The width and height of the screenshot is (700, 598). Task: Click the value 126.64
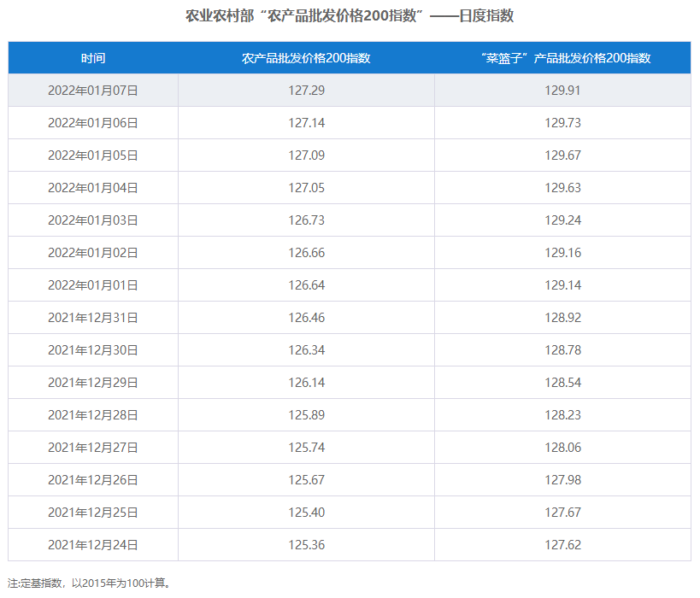point(306,285)
